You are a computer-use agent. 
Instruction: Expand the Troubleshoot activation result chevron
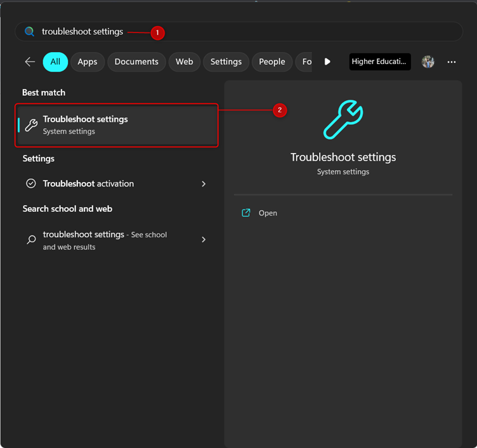pos(204,184)
